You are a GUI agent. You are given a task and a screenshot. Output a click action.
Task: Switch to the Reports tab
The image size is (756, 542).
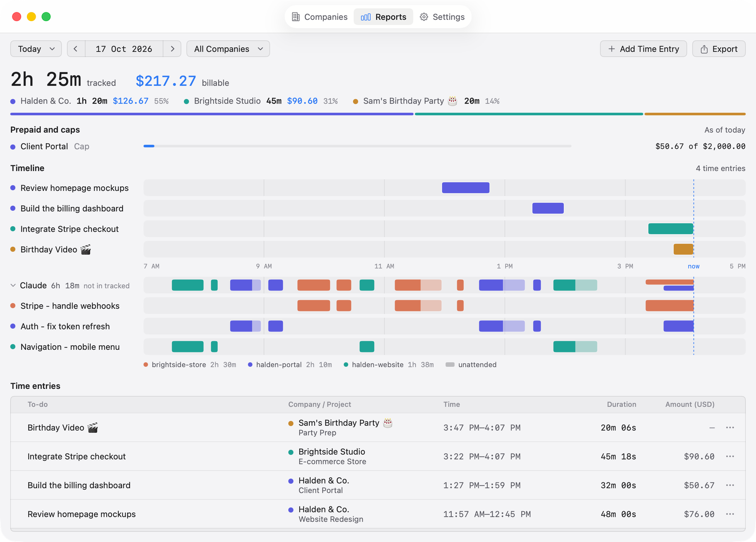tap(383, 17)
